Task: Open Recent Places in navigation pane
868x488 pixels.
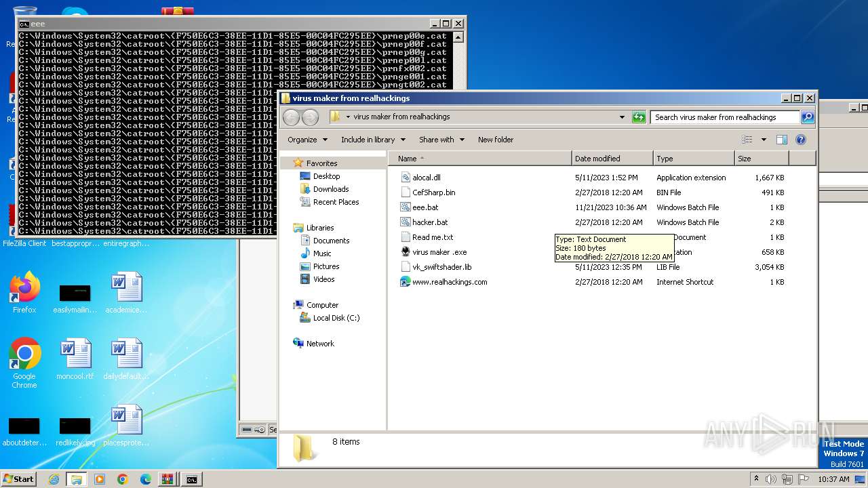Action: 336,202
